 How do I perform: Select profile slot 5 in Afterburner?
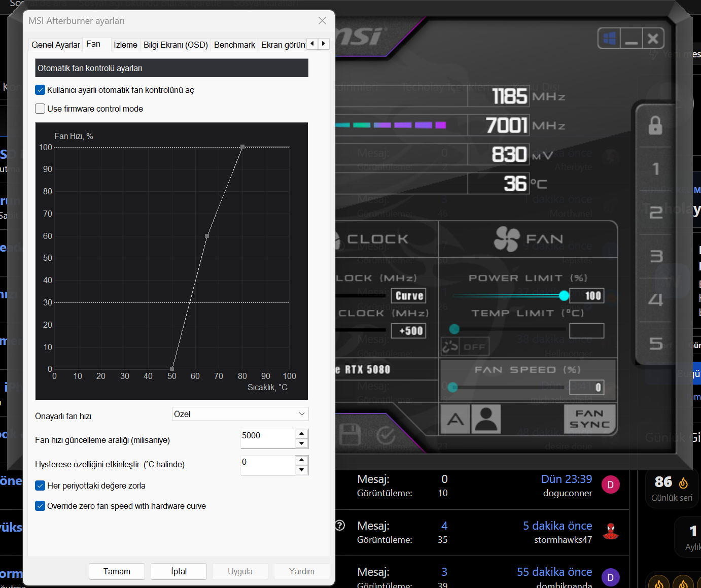656,343
